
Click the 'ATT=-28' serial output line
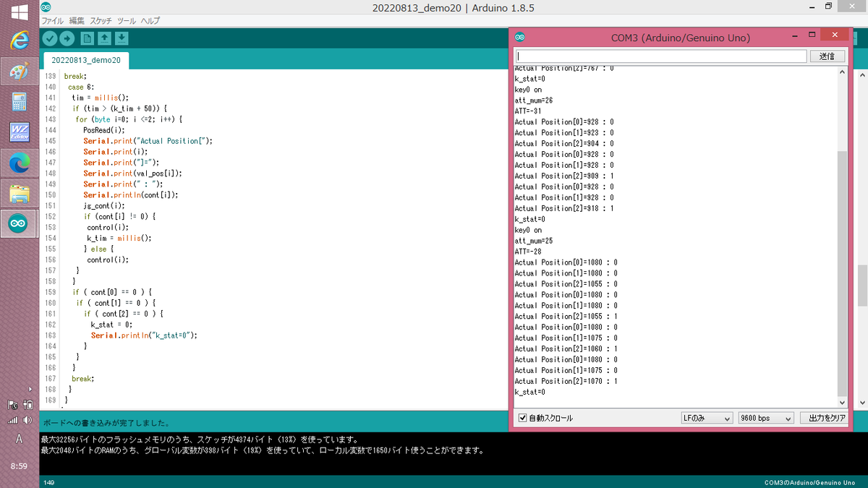tap(528, 251)
